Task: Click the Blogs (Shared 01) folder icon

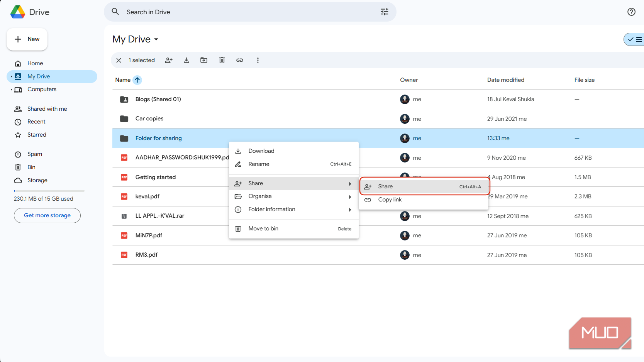Action: (x=124, y=99)
